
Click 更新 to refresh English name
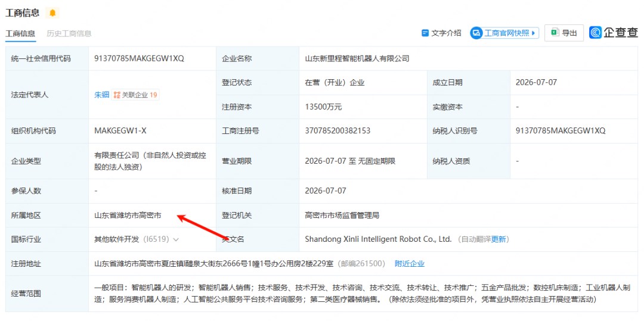[x=499, y=239]
